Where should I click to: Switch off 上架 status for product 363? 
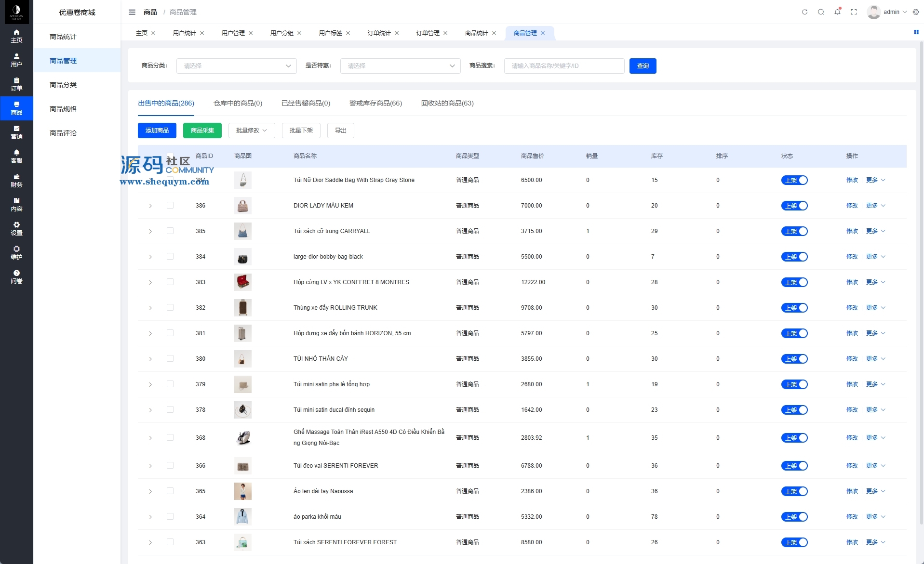pyautogui.click(x=794, y=542)
